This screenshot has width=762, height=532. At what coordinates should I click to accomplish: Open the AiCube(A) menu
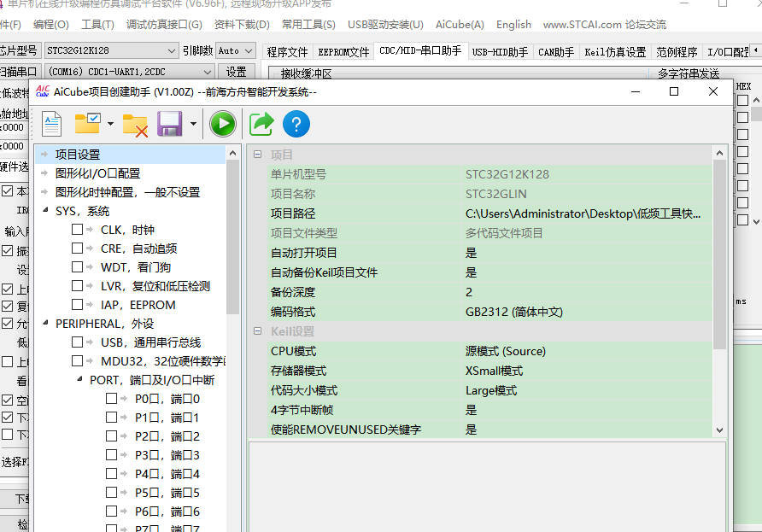459,25
